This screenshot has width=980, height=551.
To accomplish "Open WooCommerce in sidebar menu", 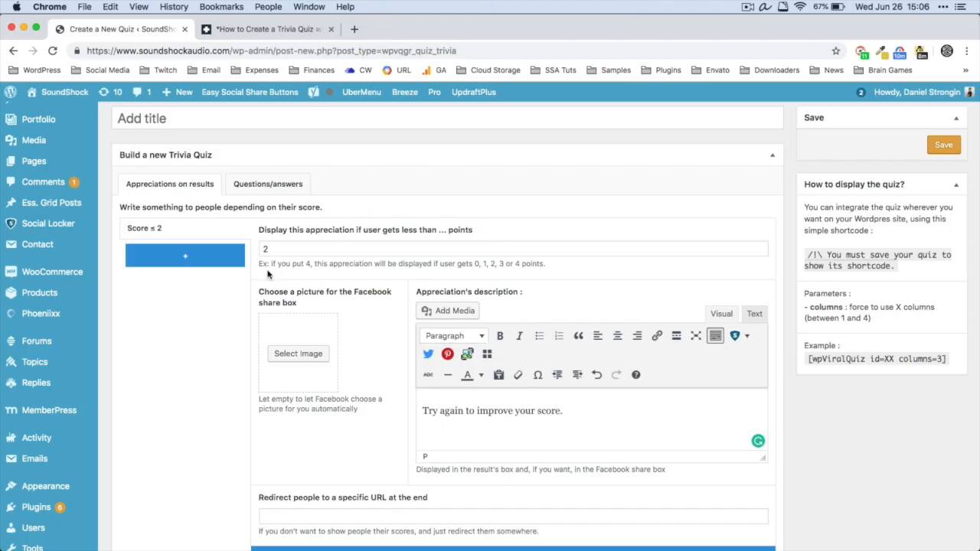I will click(52, 272).
